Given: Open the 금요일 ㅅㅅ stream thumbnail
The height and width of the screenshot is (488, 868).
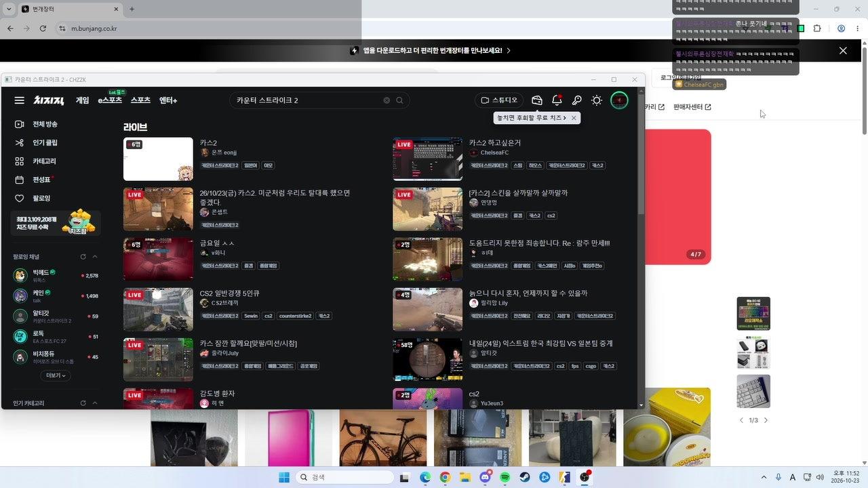Looking at the screenshot, I should [x=158, y=260].
